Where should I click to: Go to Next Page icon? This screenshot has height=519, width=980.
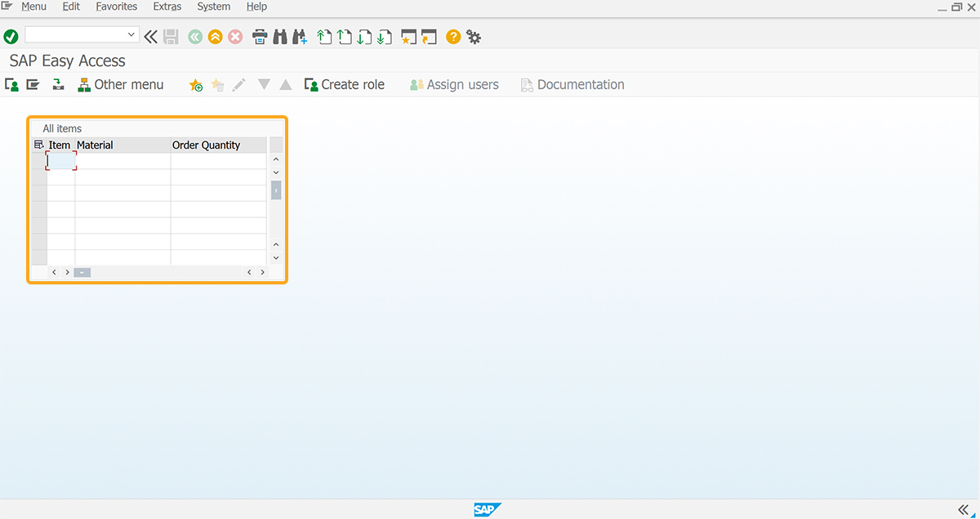[364, 37]
